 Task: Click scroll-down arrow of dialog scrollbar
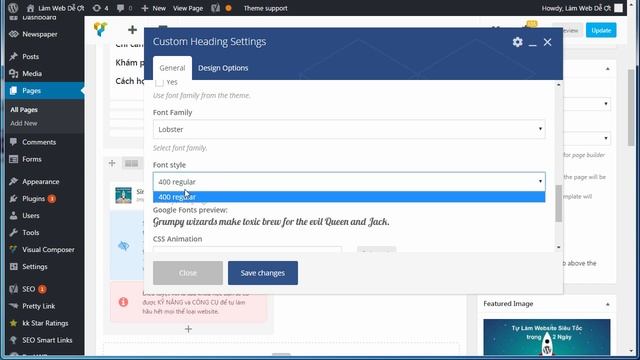[x=558, y=247]
